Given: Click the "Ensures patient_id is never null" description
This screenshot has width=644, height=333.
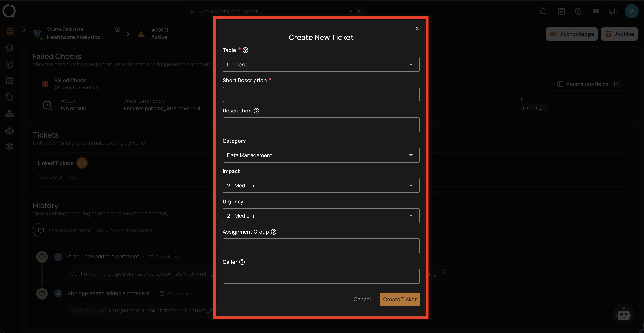Looking at the screenshot, I should 162,109.
